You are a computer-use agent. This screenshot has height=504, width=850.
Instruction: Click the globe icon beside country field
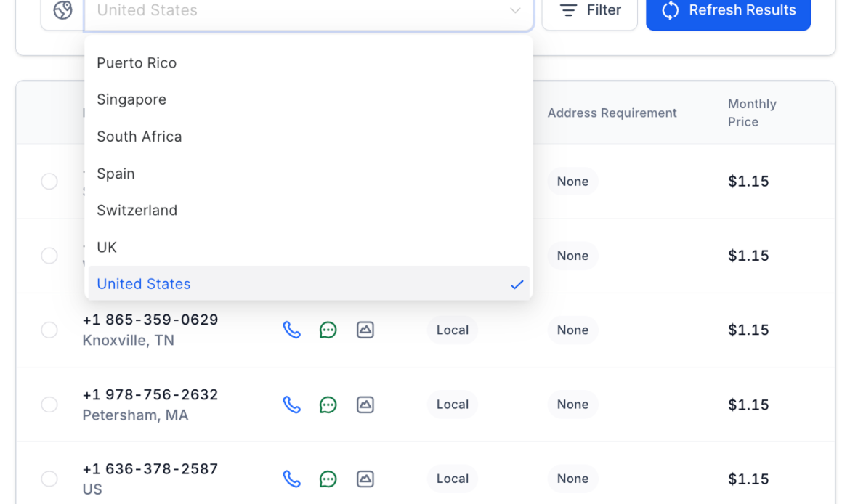coord(63,10)
